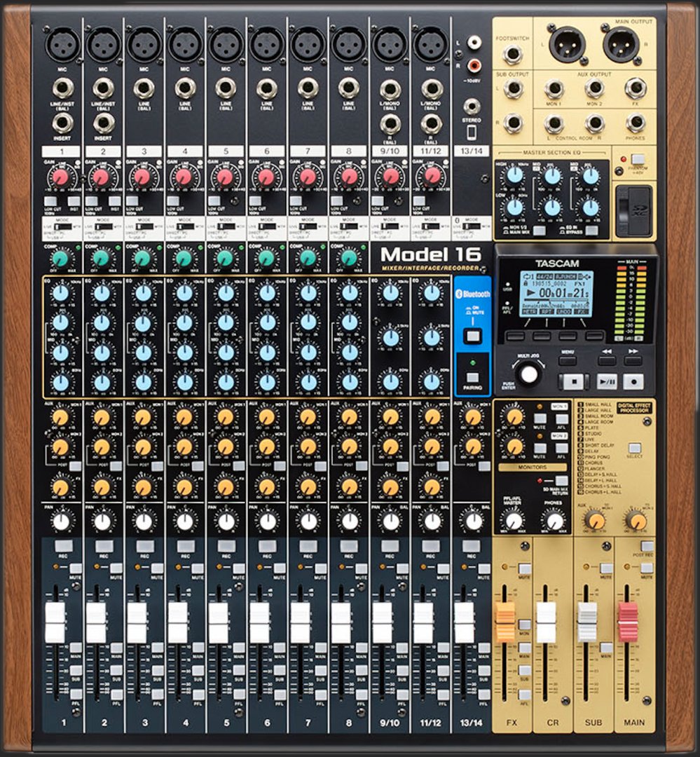Turn the channel 5 green COMP knob

coord(225,259)
